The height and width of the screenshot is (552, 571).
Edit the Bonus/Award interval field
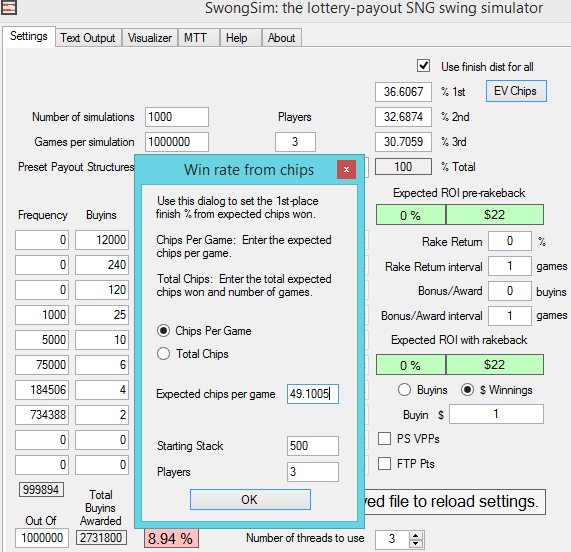pos(510,316)
